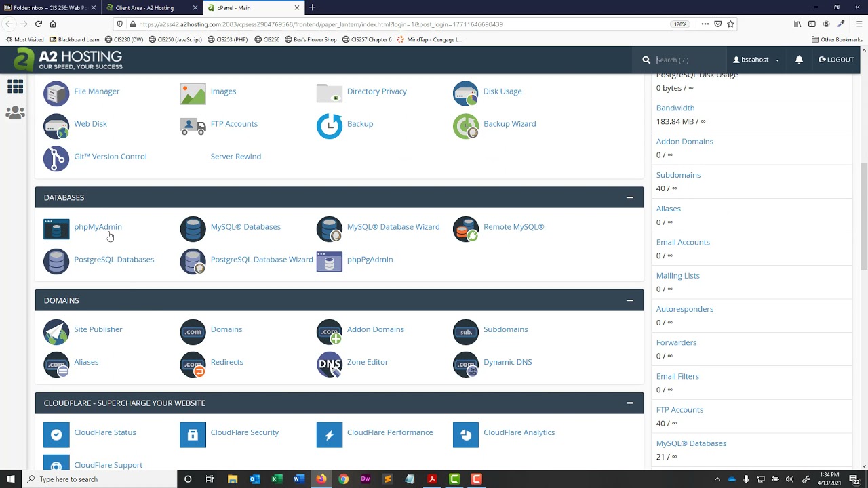Open the Dynamic DNS icon
Viewport: 868px width, 488px height.
[x=466, y=364]
